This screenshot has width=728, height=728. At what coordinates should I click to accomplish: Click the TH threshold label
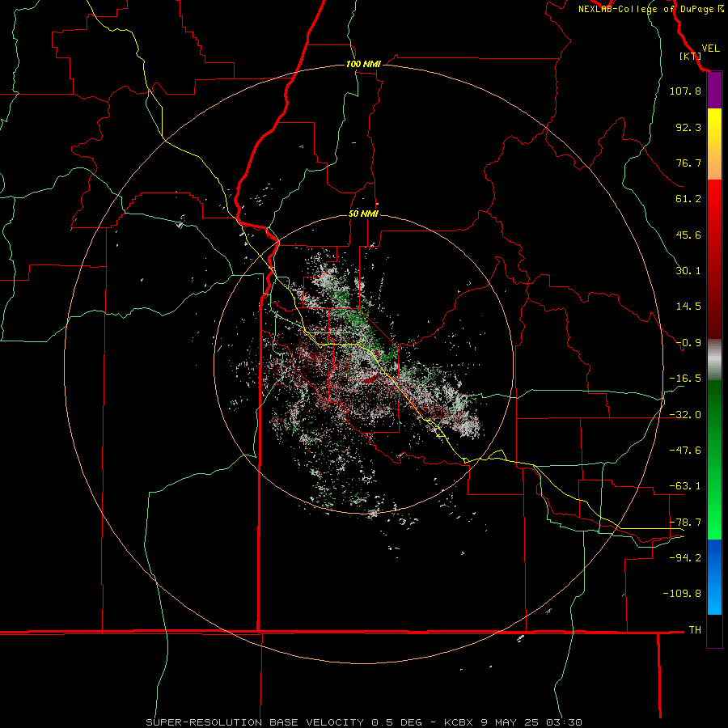click(695, 630)
